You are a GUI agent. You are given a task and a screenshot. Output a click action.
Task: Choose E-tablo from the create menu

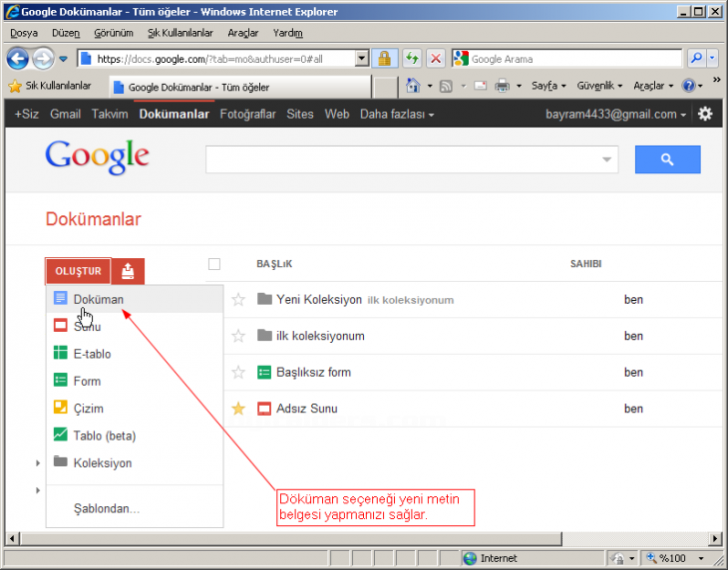(135, 354)
